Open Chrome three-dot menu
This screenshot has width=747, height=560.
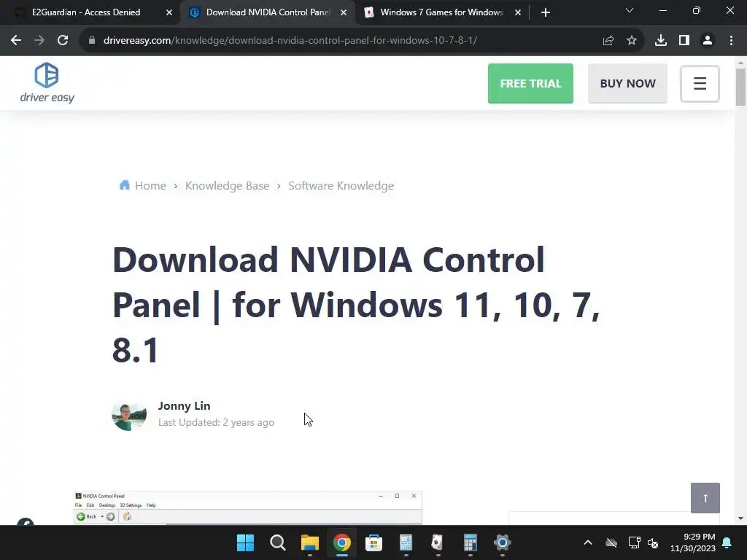[731, 41]
